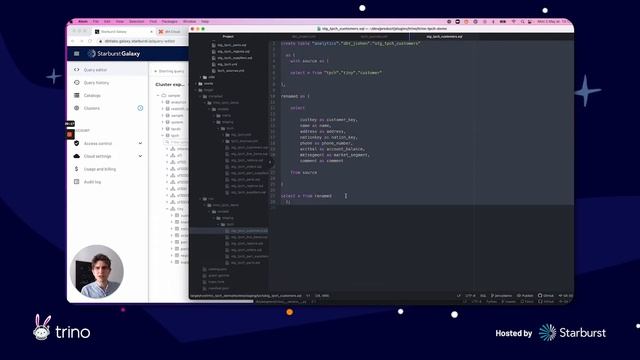This screenshot has width=640, height=360.
Task: Open the Atom menu in menu bar
Action: 83,21
